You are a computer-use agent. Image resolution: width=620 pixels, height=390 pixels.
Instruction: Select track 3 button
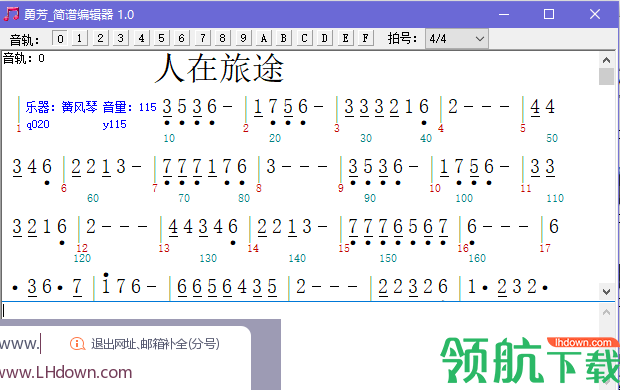(121, 38)
